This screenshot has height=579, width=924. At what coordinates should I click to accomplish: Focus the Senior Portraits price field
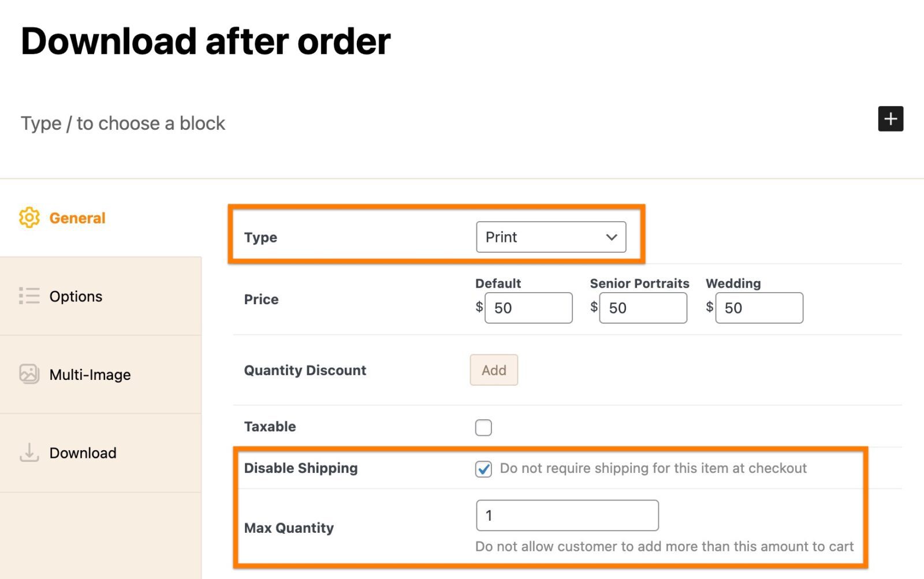[643, 308]
